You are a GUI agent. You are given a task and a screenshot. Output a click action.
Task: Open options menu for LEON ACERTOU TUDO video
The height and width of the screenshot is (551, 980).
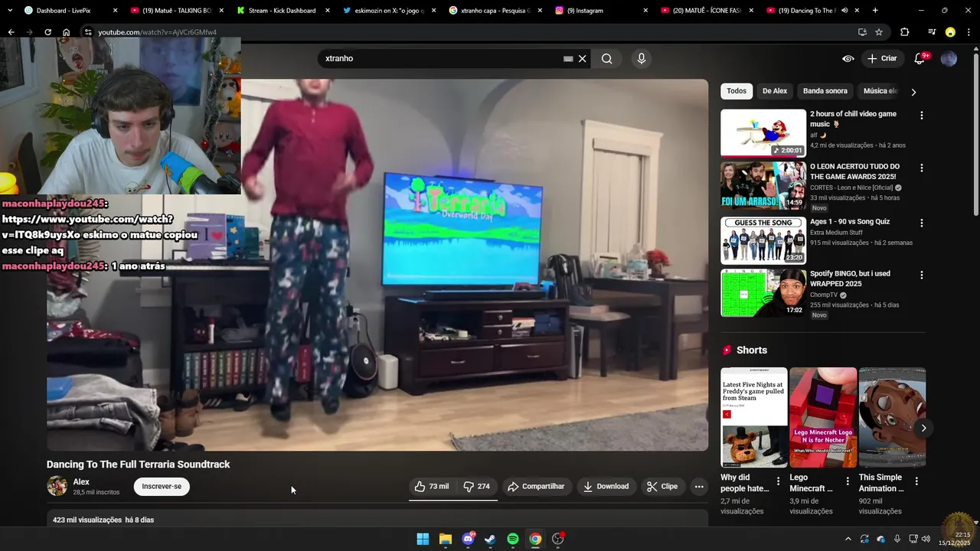[921, 168]
